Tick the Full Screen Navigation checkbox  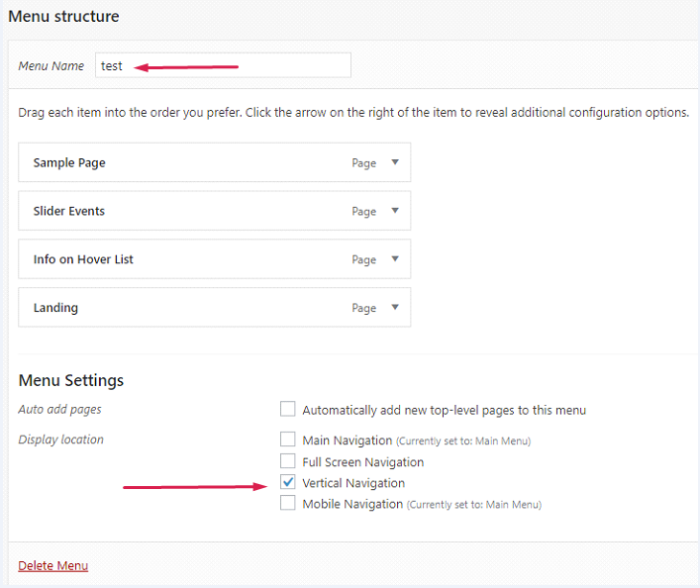coord(288,461)
